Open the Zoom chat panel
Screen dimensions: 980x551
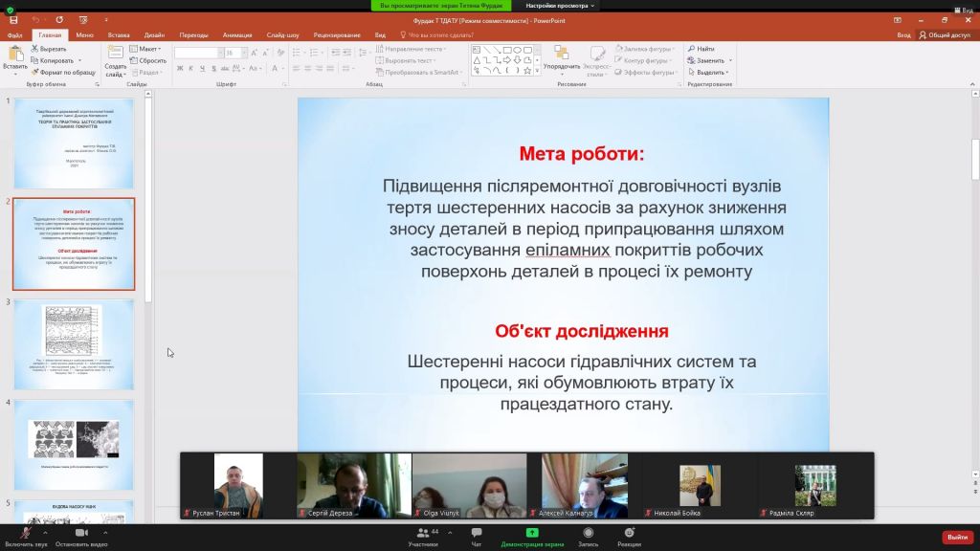pos(476,534)
